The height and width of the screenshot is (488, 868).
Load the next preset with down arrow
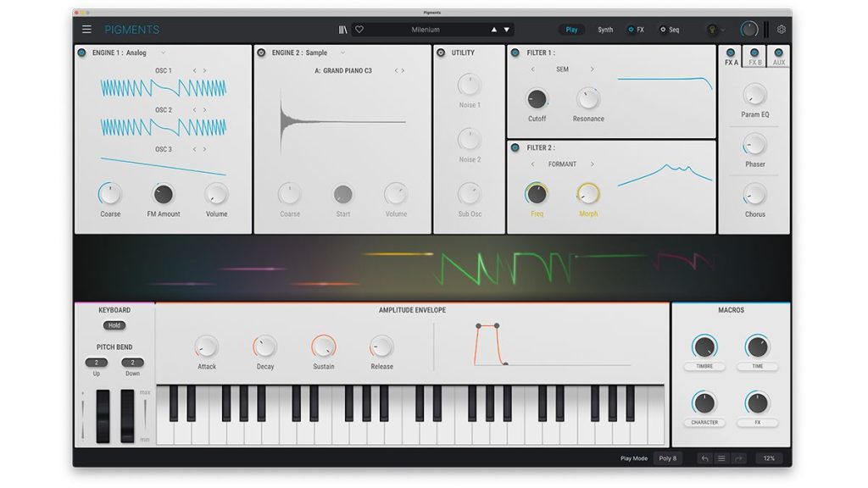click(x=507, y=30)
